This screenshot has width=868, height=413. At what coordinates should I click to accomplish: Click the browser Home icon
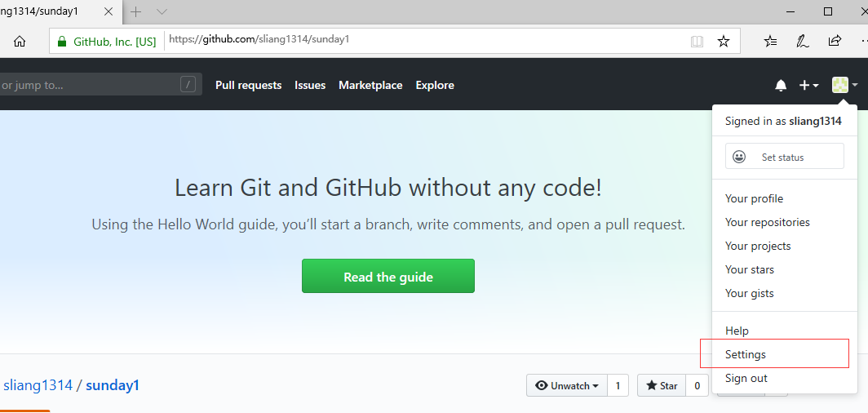(20, 42)
